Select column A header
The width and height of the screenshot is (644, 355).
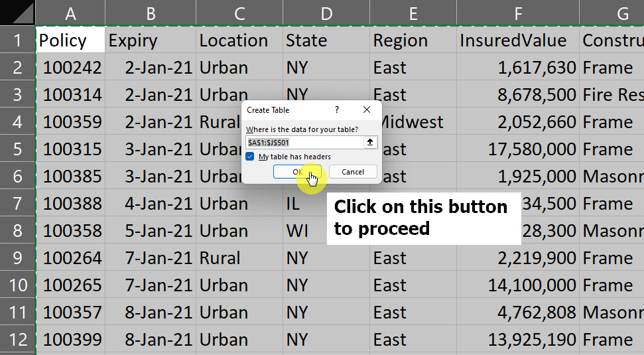[70, 13]
